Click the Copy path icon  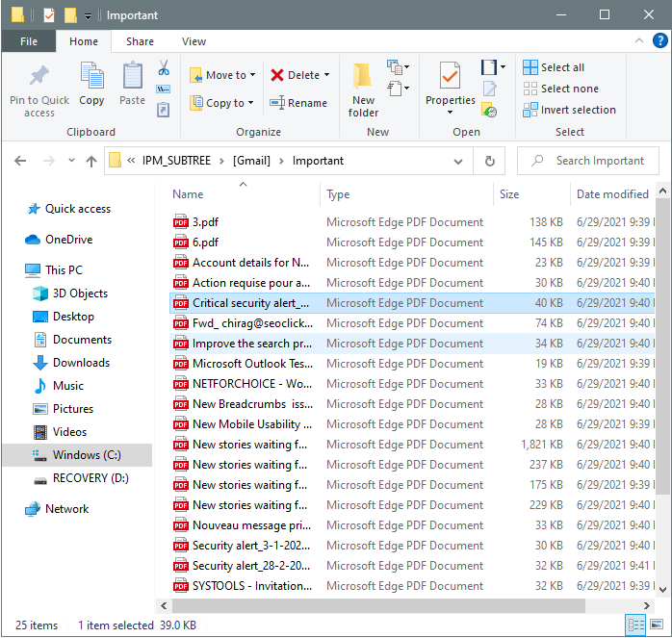tap(164, 89)
